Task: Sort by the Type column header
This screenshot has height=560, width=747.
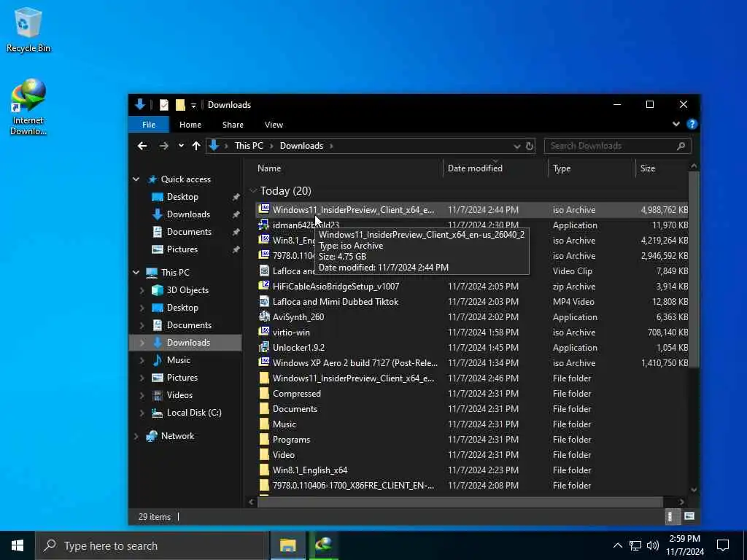Action: click(562, 168)
